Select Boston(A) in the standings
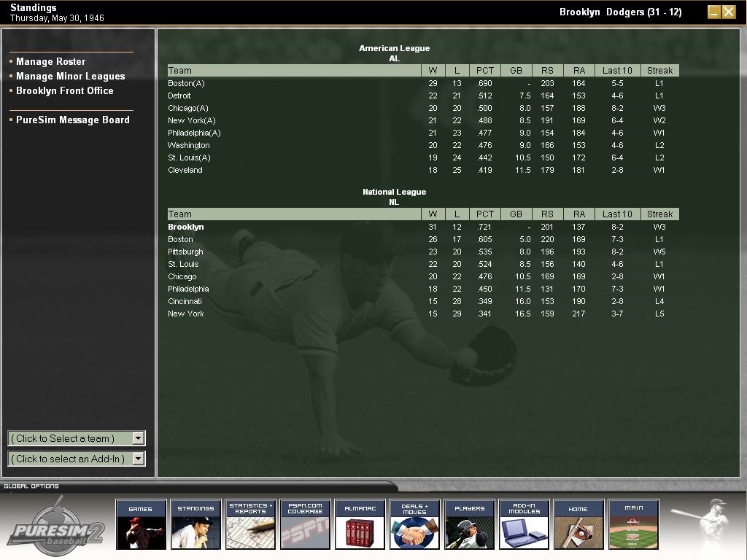The width and height of the screenshot is (747, 560). click(186, 83)
